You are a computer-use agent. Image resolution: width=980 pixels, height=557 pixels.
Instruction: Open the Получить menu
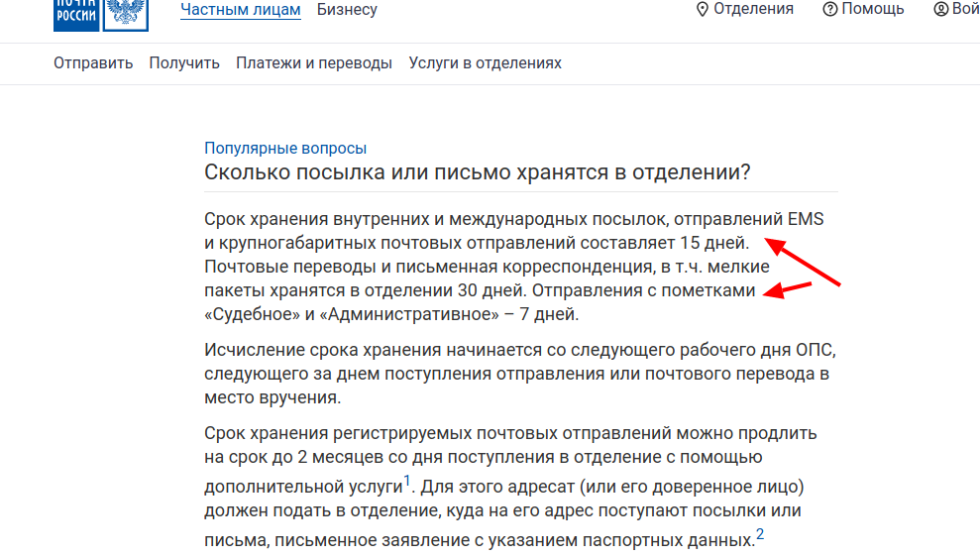coord(184,63)
